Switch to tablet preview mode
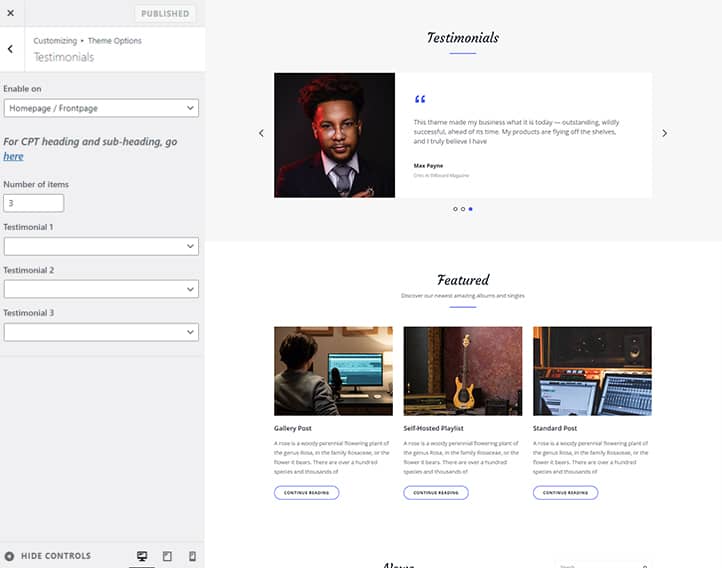Image resolution: width=722 pixels, height=568 pixels. [167, 556]
